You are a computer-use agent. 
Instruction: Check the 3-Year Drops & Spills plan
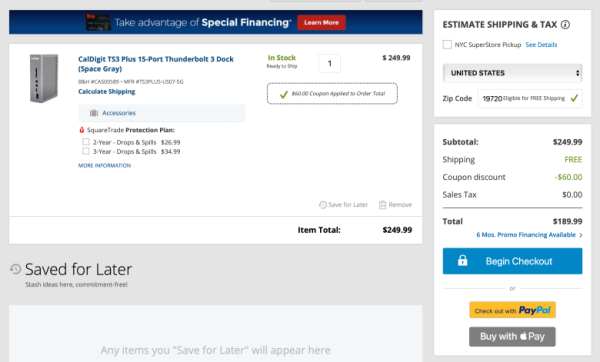tap(86, 151)
